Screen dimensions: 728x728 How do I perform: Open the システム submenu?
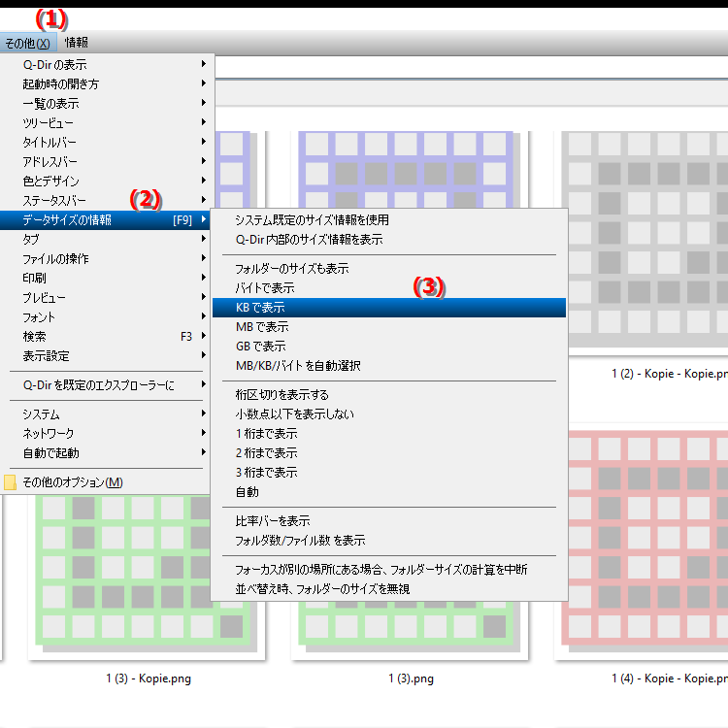pyautogui.click(x=106, y=414)
